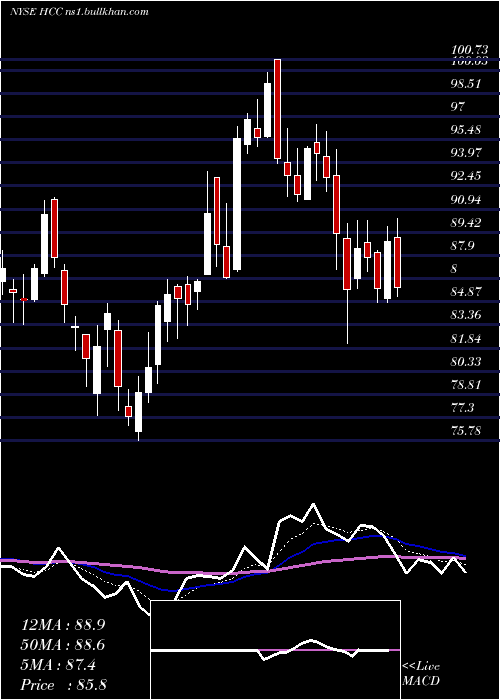Click the 50MA : 88.6 readout
The image size is (500, 700).
tap(63, 645)
